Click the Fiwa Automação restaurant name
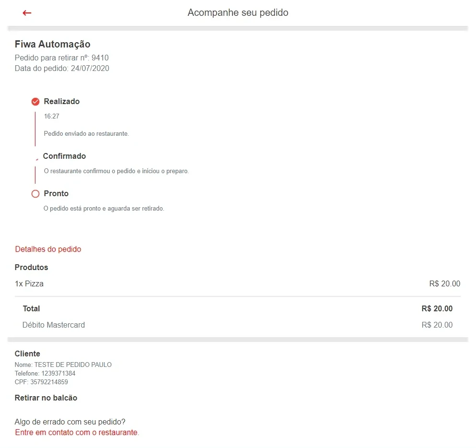476x448 pixels. pyautogui.click(x=52, y=45)
